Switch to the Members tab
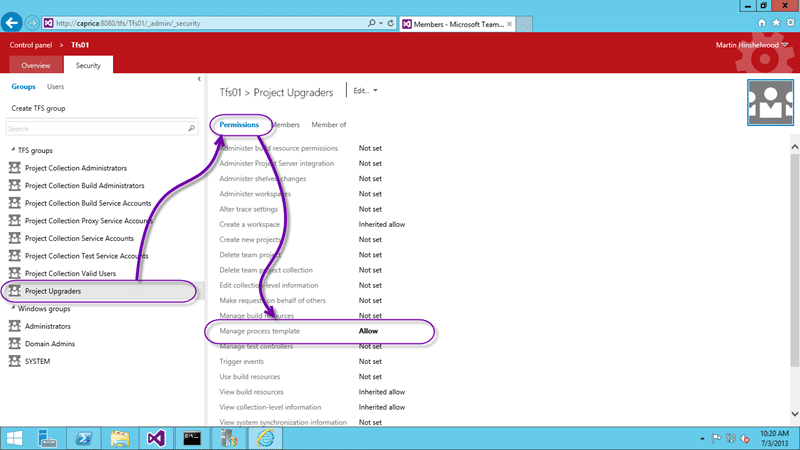The width and height of the screenshot is (800, 450). pyautogui.click(x=285, y=124)
